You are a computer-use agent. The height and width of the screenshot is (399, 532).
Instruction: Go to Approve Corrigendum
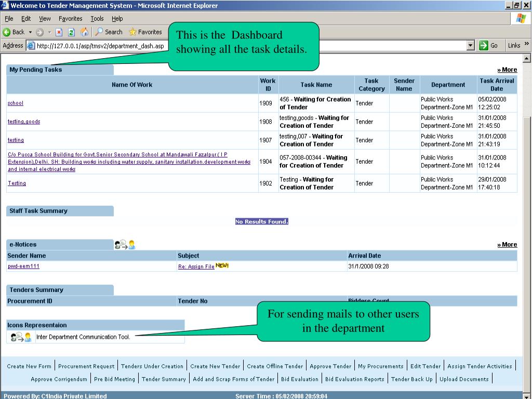(59, 379)
